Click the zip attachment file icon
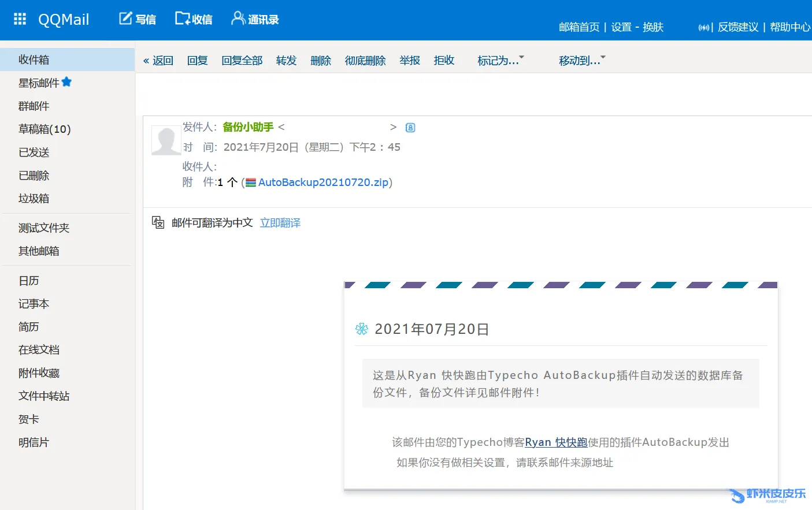The image size is (812, 510). tap(250, 183)
